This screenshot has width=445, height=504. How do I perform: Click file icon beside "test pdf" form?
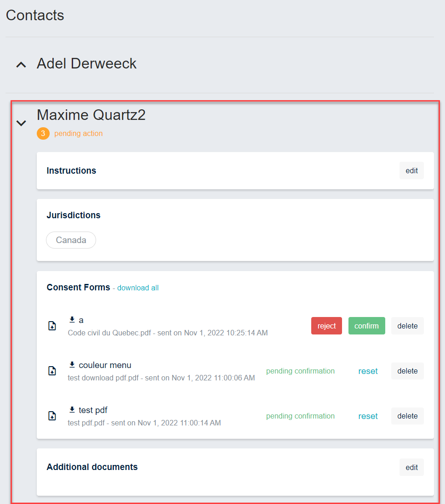pos(52,416)
